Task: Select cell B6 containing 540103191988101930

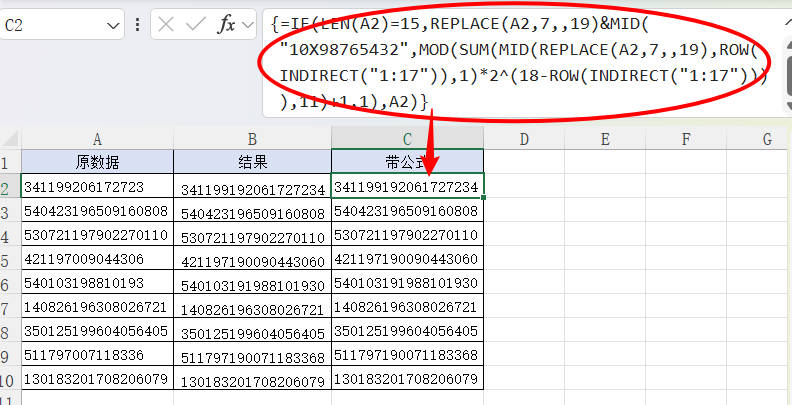Action: pos(253,284)
